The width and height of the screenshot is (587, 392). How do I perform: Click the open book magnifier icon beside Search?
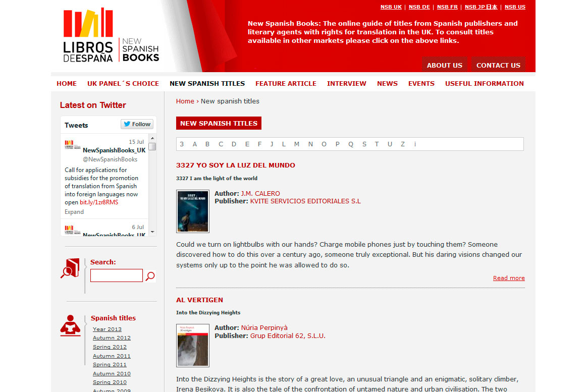(70, 267)
